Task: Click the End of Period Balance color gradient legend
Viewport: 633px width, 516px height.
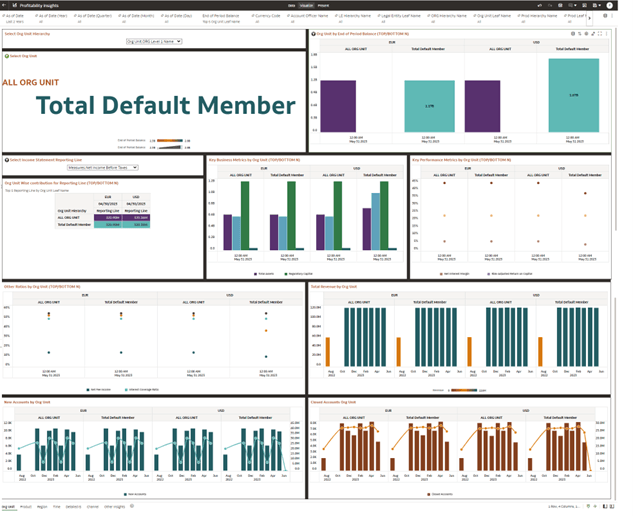Action: 170,141
